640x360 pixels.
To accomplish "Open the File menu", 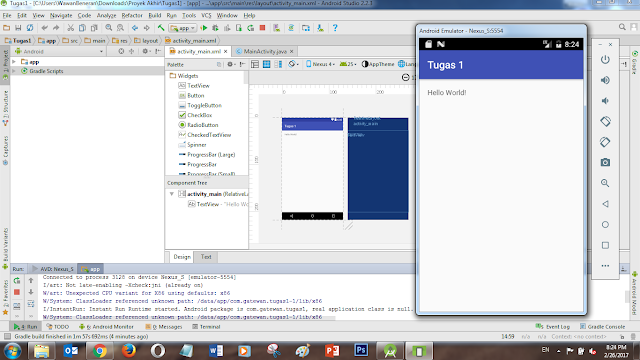I will (7, 15).
